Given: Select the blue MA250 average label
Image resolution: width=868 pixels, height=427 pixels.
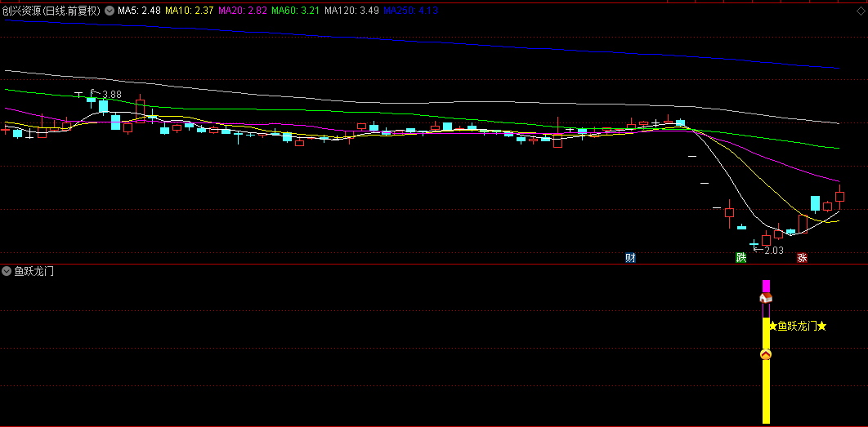Looking at the screenshot, I should coord(411,11).
